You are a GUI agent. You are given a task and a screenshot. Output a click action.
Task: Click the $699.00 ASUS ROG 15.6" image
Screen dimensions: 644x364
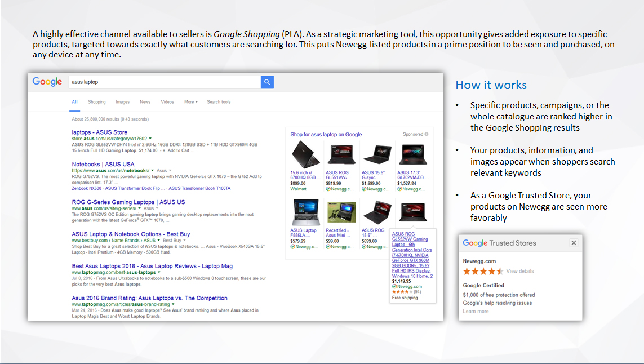[x=376, y=212]
